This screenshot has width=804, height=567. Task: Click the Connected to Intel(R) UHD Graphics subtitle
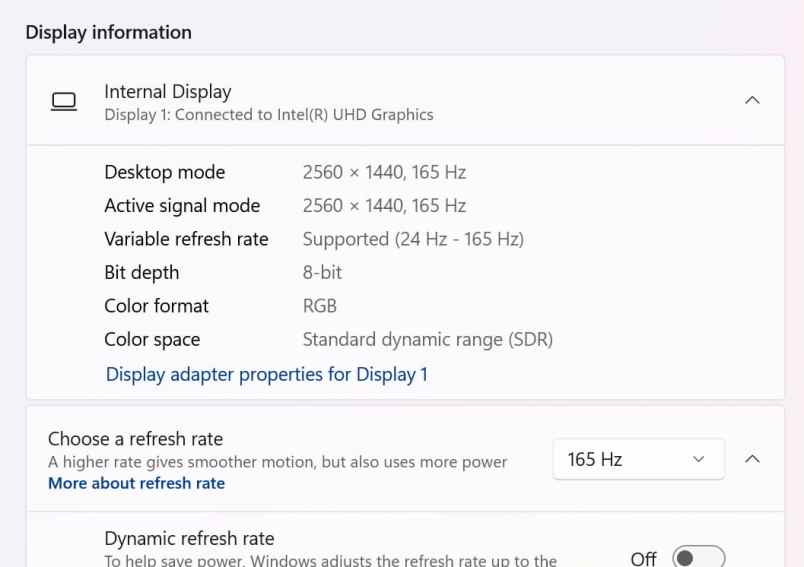(269, 115)
